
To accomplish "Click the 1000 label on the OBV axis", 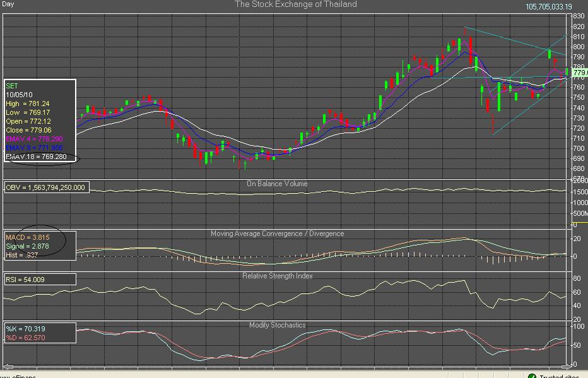I will (x=580, y=203).
